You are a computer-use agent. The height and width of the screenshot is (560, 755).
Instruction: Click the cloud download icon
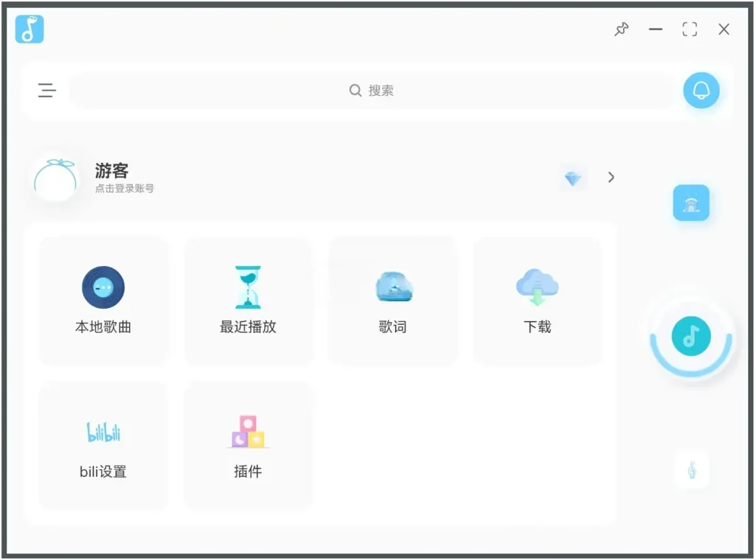[537, 287]
